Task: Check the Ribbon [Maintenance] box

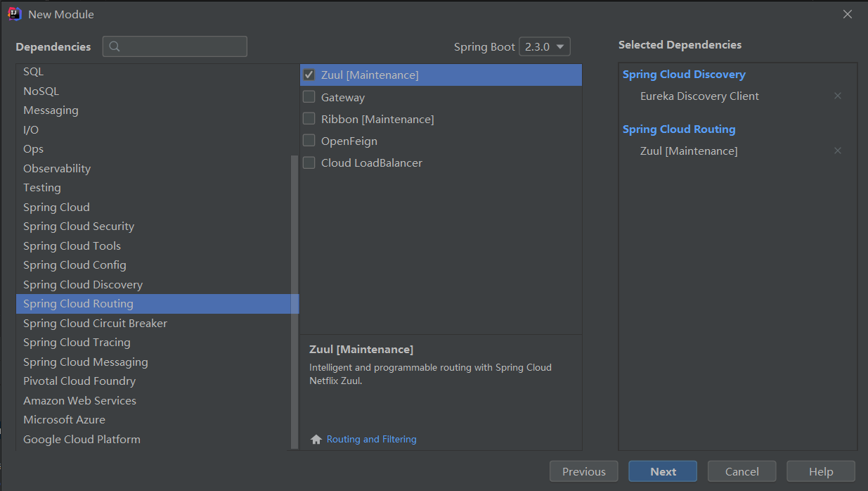Action: pos(309,118)
